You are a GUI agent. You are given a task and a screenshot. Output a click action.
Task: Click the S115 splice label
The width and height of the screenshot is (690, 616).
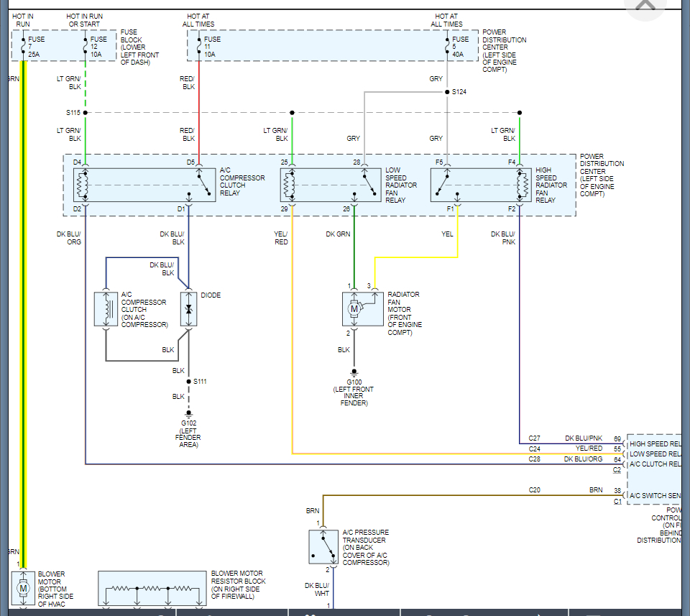point(73,112)
